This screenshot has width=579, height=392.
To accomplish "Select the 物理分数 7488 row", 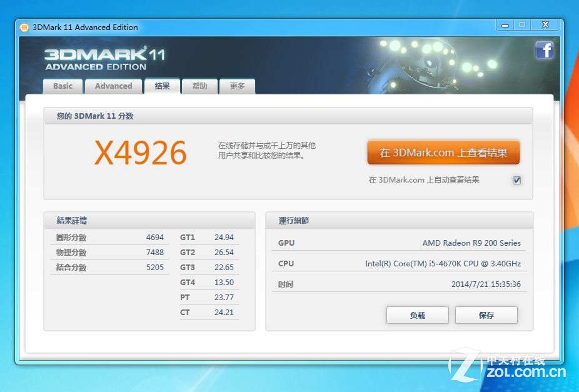I will [x=109, y=253].
